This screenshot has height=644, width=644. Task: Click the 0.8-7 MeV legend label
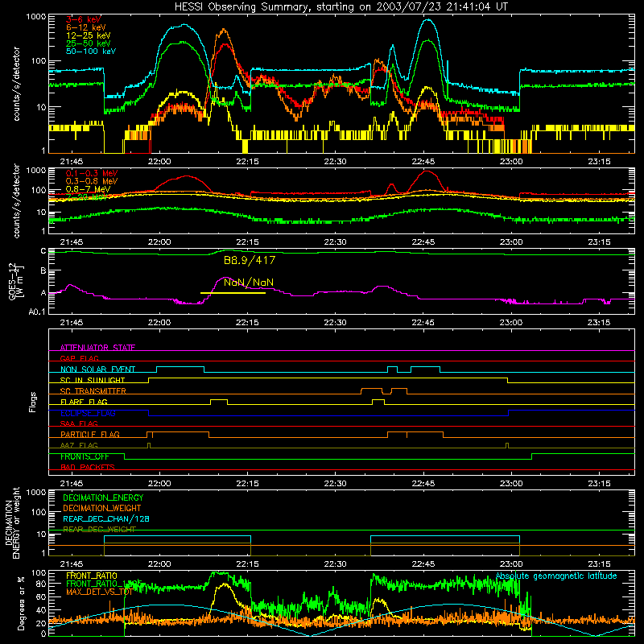tap(89, 189)
